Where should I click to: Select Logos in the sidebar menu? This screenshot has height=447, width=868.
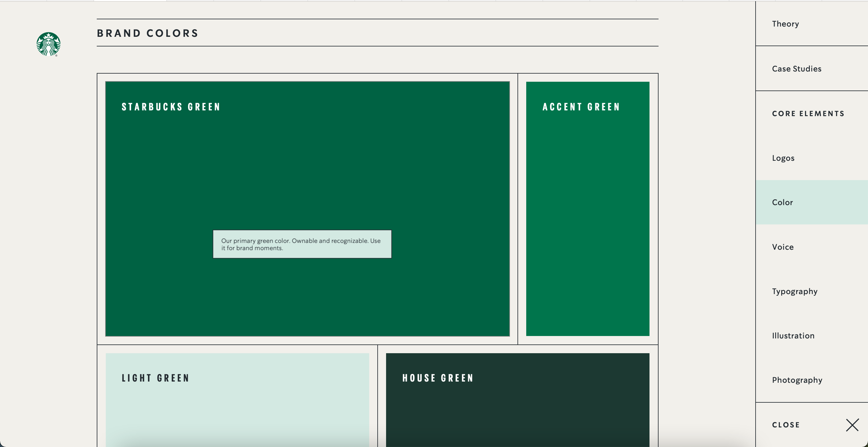coord(783,158)
